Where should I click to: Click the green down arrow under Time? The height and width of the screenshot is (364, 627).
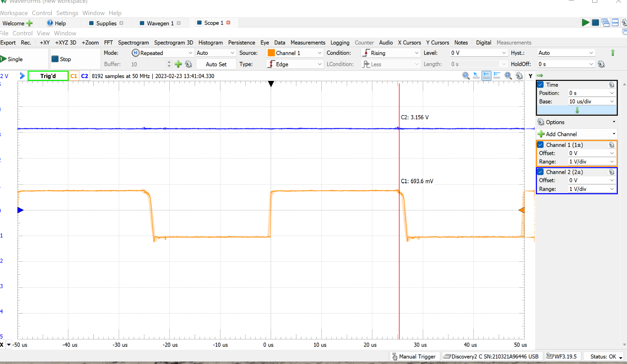pos(577,110)
